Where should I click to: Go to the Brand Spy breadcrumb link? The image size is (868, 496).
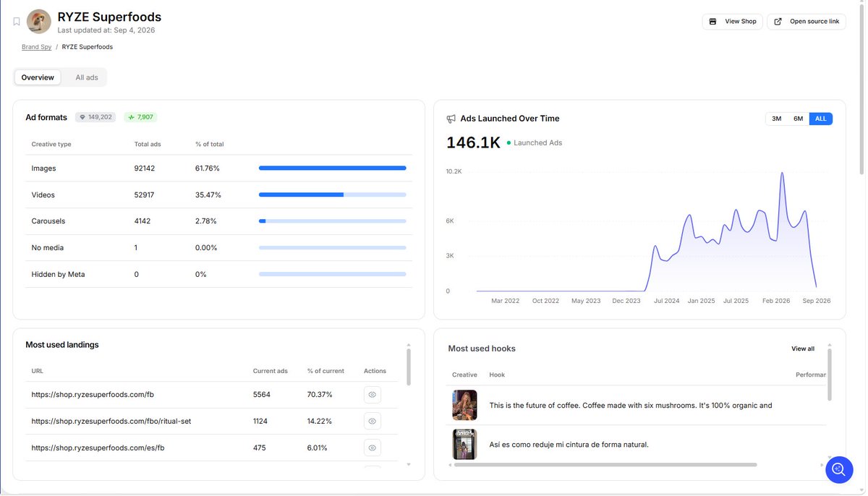pos(36,47)
